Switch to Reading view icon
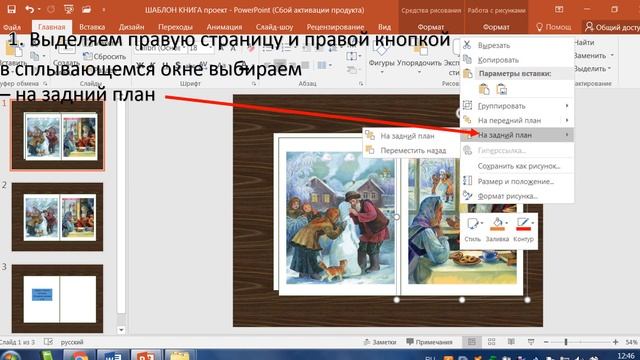The width and height of the screenshot is (640, 360). coord(511,342)
